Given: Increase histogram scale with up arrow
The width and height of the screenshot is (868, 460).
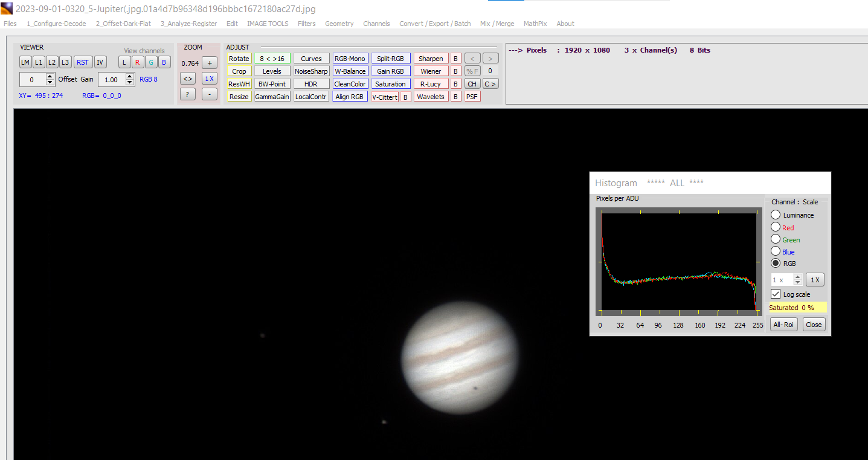Looking at the screenshot, I should pyautogui.click(x=797, y=277).
